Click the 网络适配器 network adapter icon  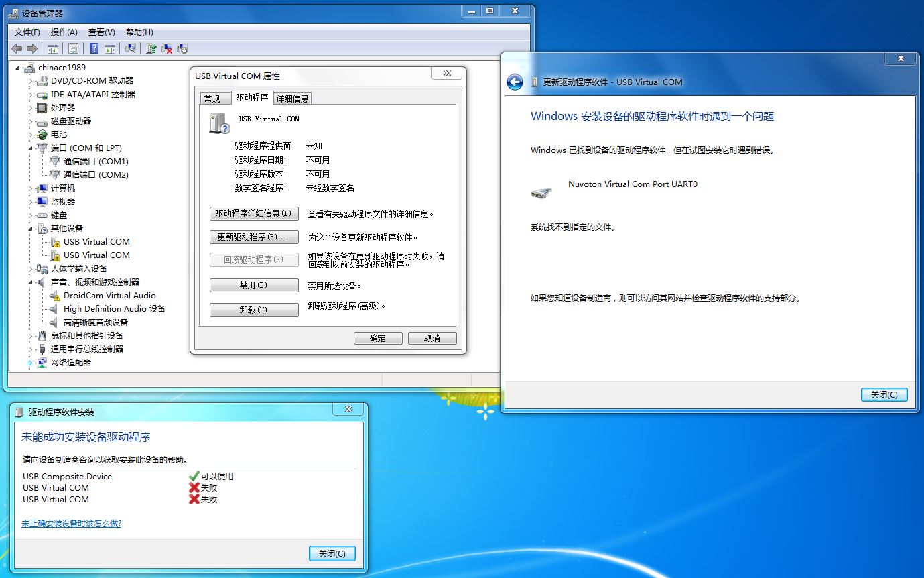coord(42,362)
